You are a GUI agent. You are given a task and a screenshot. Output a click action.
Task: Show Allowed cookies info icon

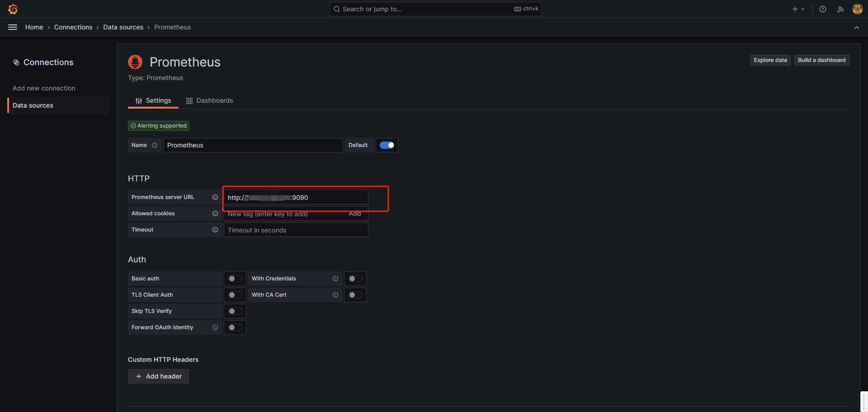215,213
